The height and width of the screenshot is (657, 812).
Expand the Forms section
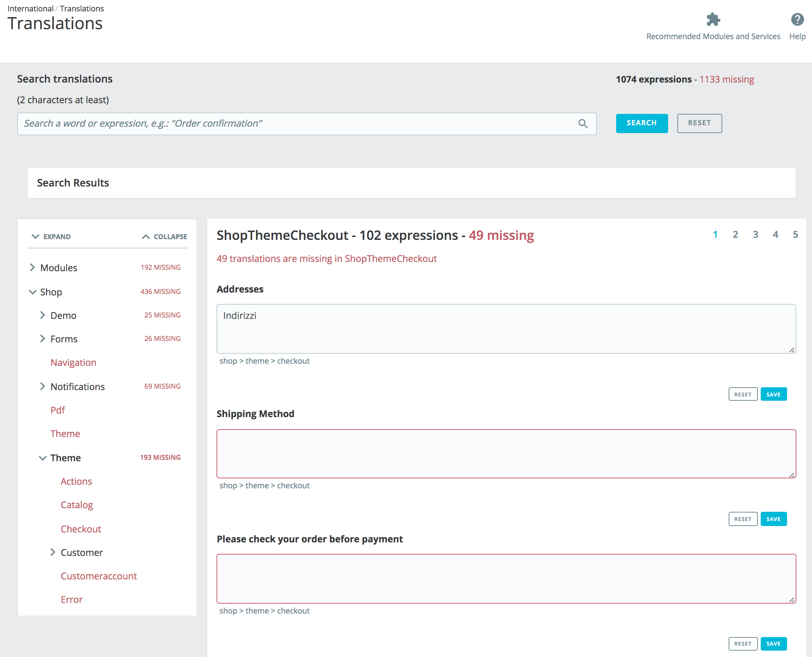tap(42, 338)
